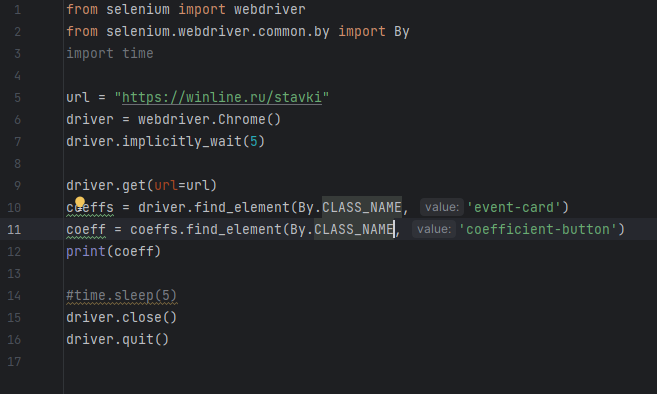Click the yellow lightbulb quick-fix icon
Image resolution: width=657 pixels, height=394 pixels.
(x=80, y=202)
